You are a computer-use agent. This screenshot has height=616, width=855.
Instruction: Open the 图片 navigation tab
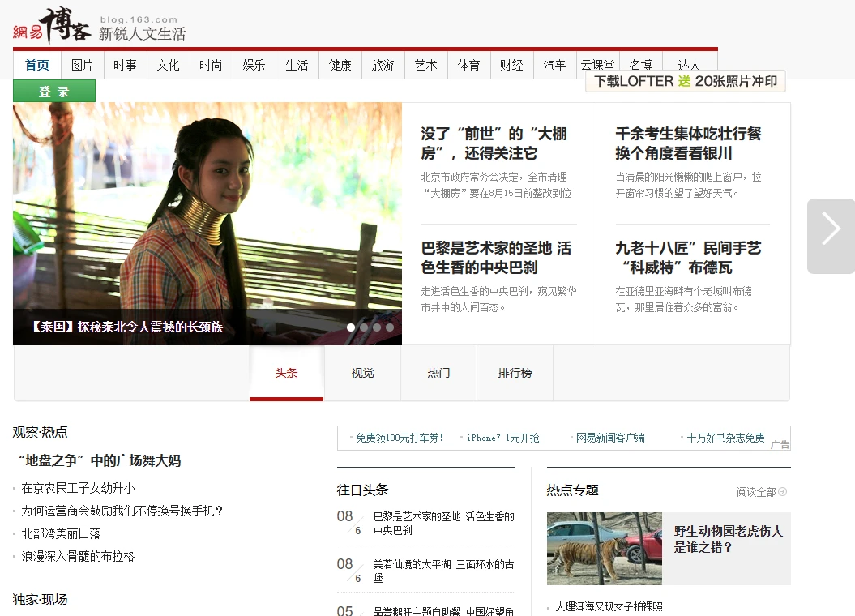[x=83, y=65]
